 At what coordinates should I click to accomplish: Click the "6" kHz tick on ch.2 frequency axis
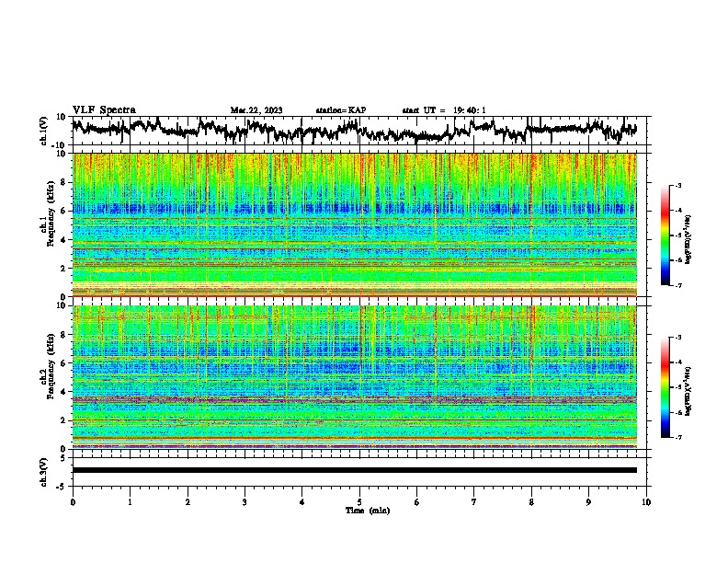63,363
